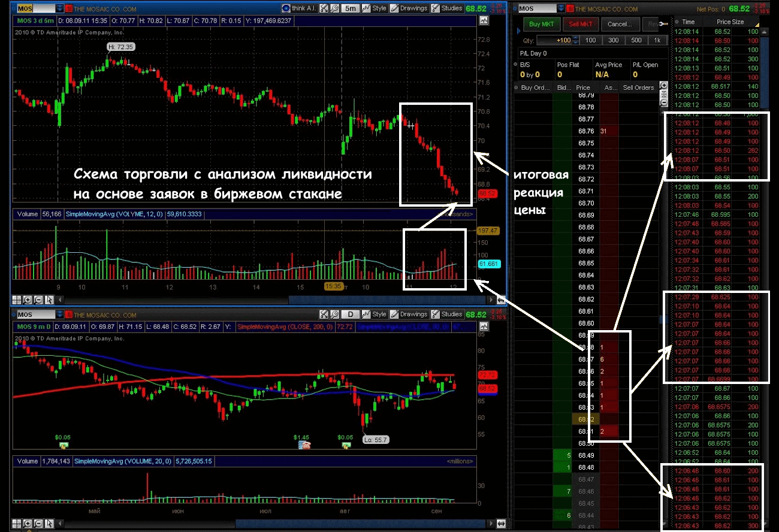
Task: Click the D timeframe button on bottom chart
Action: point(350,315)
